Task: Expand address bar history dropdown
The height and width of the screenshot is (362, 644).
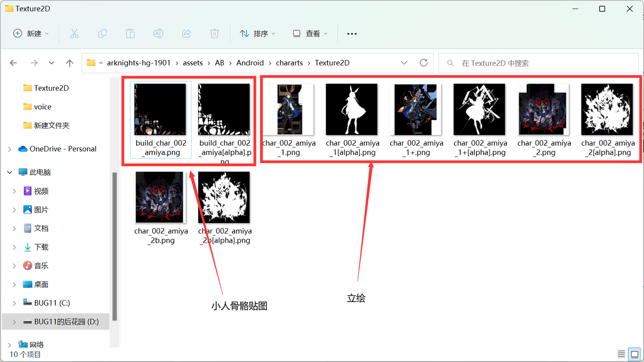Action: click(x=404, y=63)
